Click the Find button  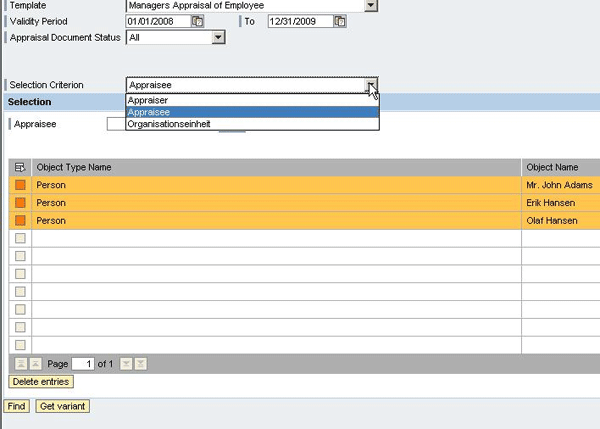pyautogui.click(x=16, y=407)
